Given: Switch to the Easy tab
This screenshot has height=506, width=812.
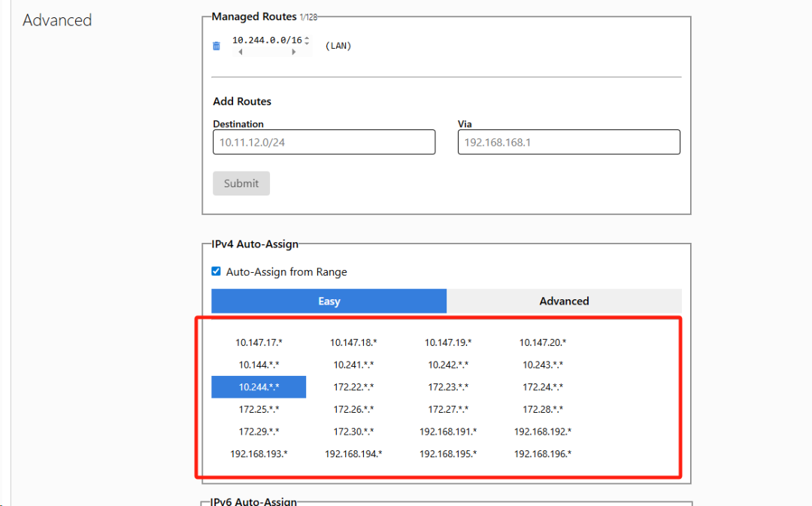Looking at the screenshot, I should coord(329,301).
